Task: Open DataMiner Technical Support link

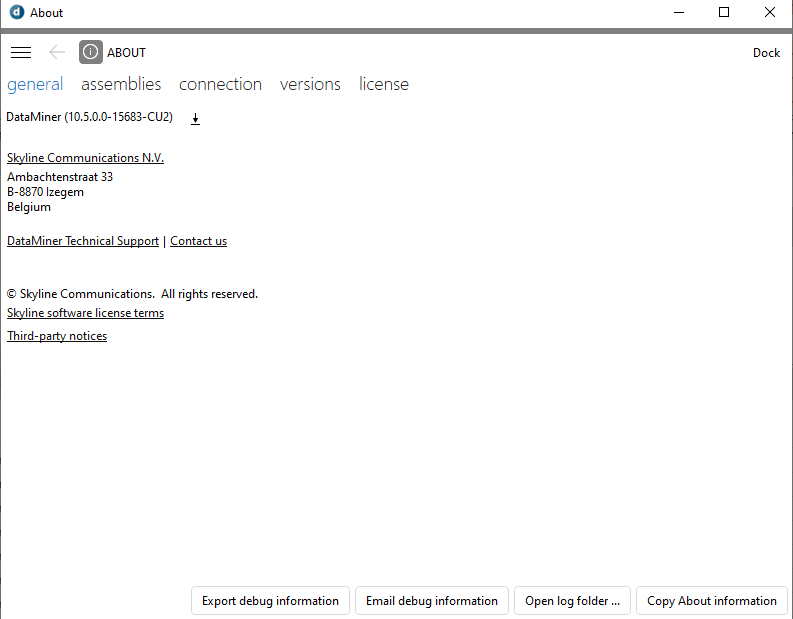Action: coord(83,241)
